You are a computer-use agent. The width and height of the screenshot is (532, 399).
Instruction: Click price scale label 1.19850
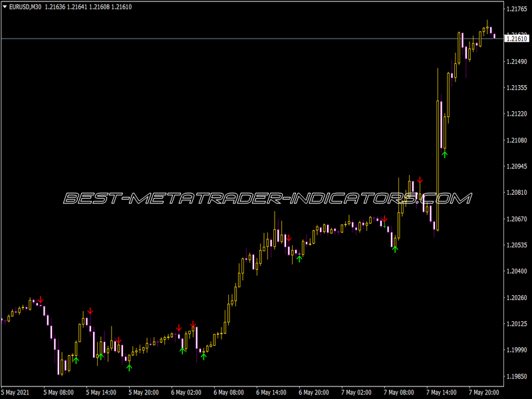(x=517, y=376)
